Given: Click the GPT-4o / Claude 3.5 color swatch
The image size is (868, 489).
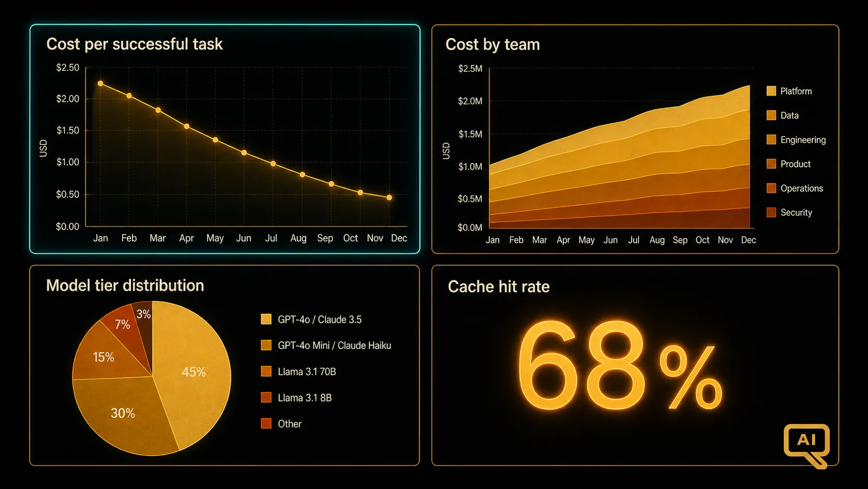Looking at the screenshot, I should click(x=266, y=319).
